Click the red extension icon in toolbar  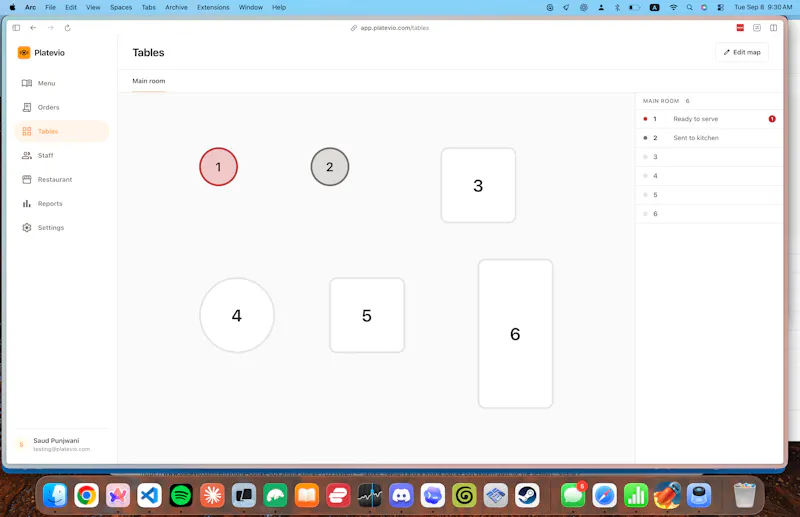740,28
